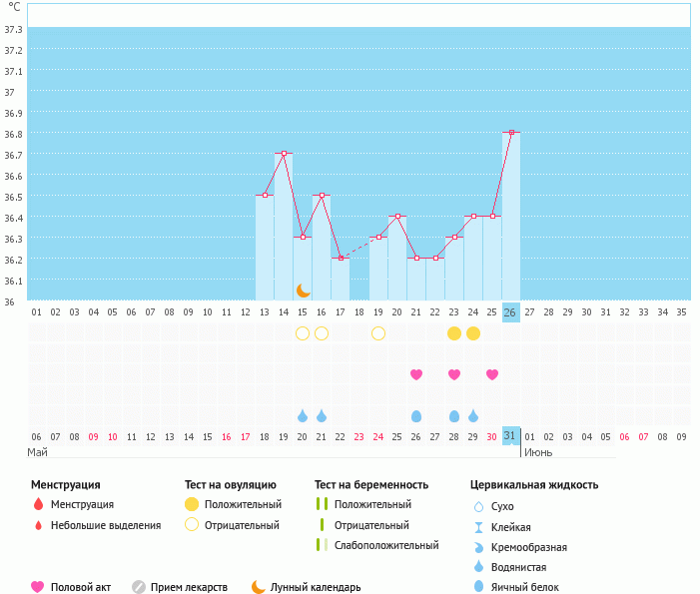
Task: Select the negative ovulation test circle on day 19
Action: (x=378, y=333)
